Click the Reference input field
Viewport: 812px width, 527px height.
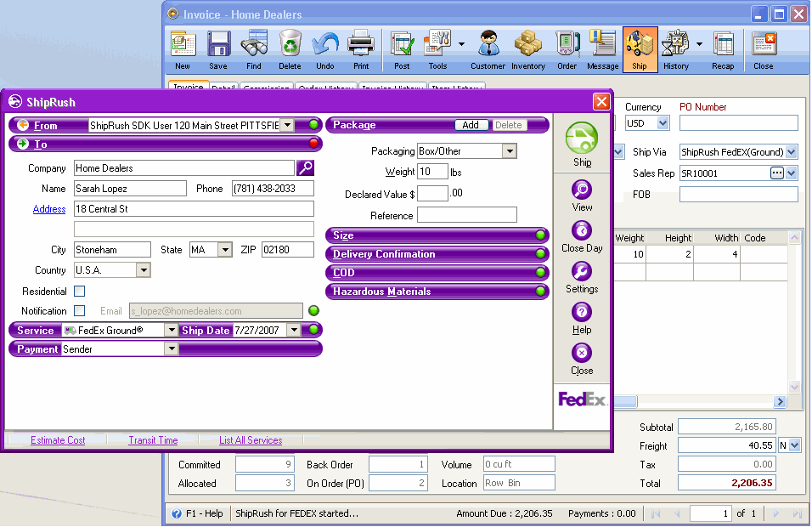click(467, 215)
